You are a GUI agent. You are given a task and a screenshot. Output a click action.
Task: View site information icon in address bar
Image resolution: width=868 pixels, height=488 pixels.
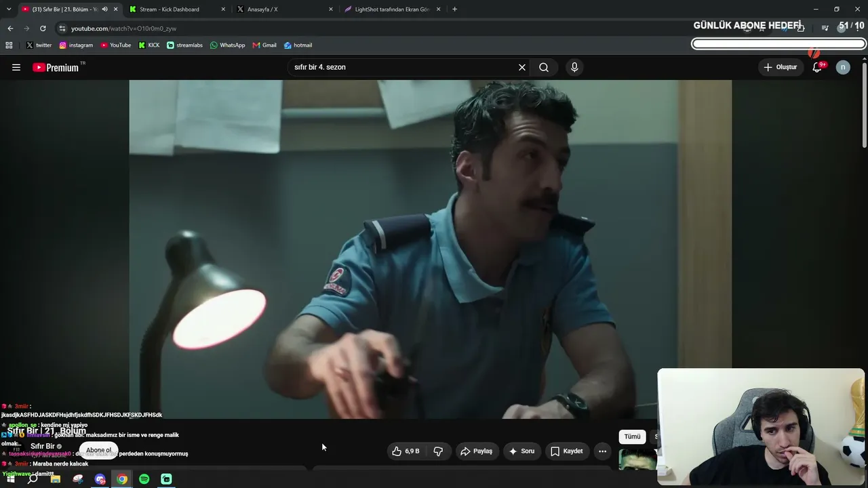point(62,28)
